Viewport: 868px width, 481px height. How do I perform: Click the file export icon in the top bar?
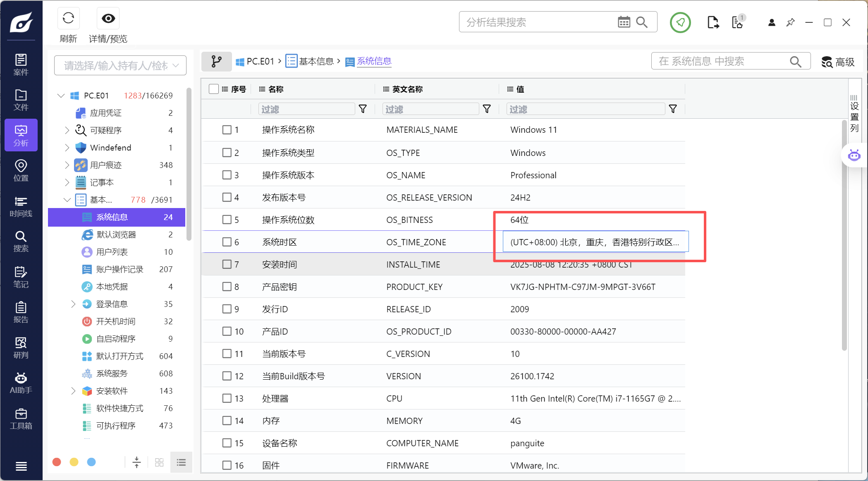coord(713,22)
